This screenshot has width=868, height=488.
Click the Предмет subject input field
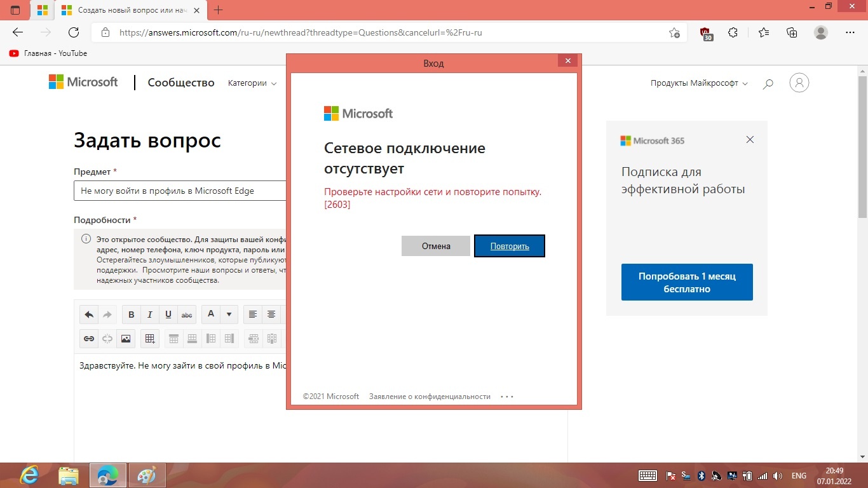click(180, 191)
